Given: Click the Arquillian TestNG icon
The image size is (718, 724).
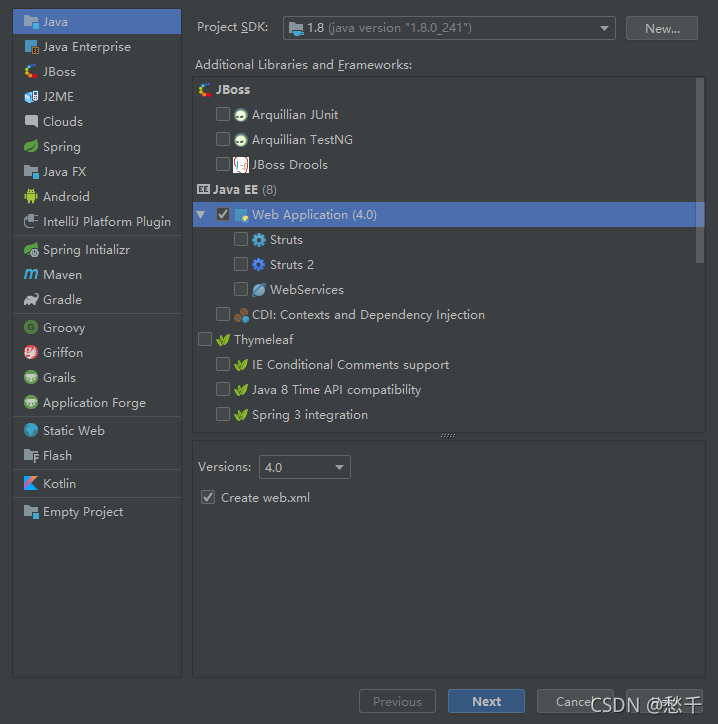Looking at the screenshot, I should click(241, 139).
